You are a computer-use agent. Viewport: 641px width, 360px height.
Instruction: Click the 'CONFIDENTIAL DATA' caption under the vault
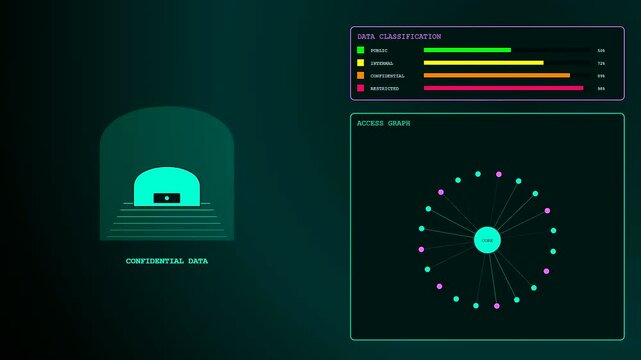tap(167, 261)
